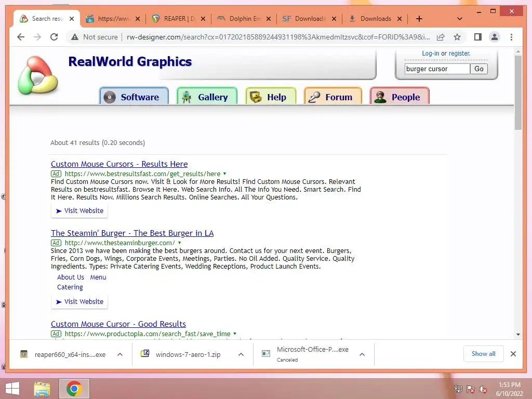Open Chrome three-dot menu

tap(511, 37)
